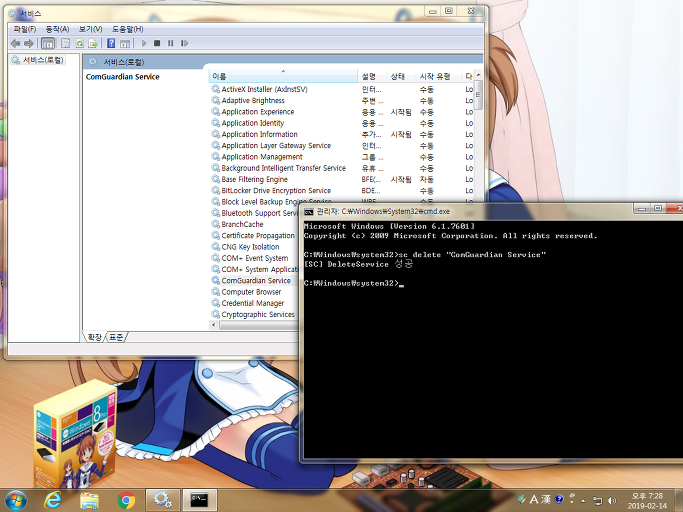Click the cmd.exe window title bar icon
The height and width of the screenshot is (512, 683).
tap(309, 212)
